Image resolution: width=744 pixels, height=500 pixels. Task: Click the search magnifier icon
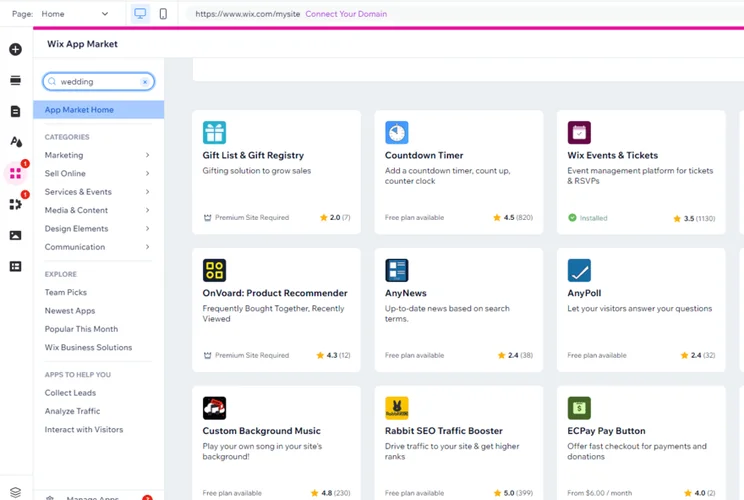coord(52,82)
